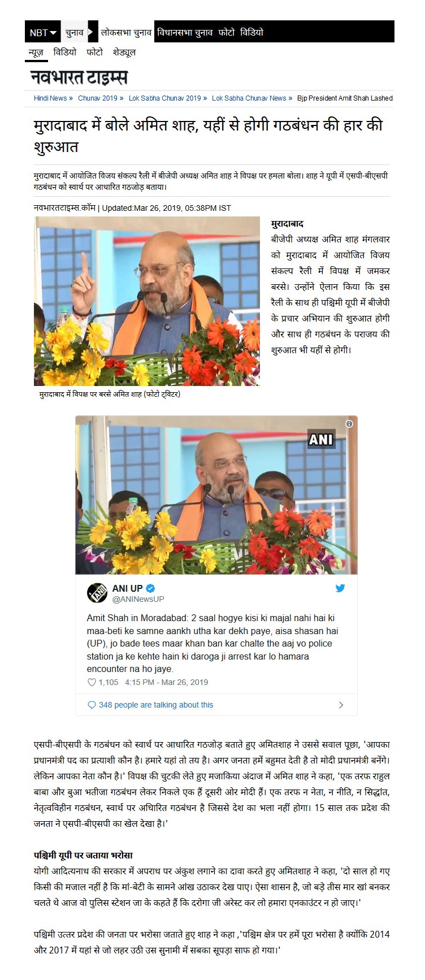425x980 pixels.
Task: Click the चुनाव breadcrumb in top bar
Action: [74, 33]
